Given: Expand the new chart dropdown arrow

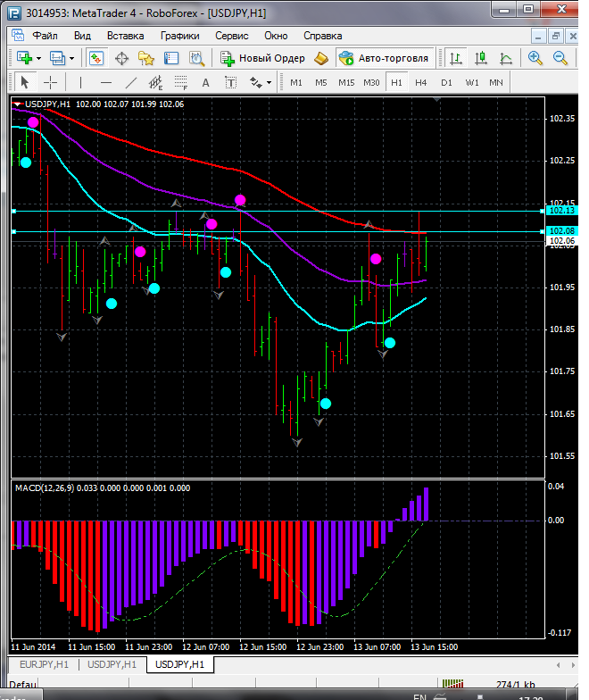Looking at the screenshot, I should click(x=38, y=58).
